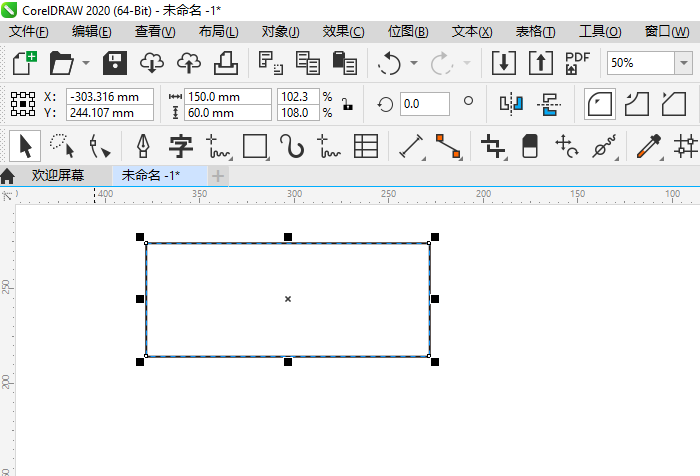The width and height of the screenshot is (700, 476).
Task: Open the 效果 menu
Action: pyautogui.click(x=343, y=32)
